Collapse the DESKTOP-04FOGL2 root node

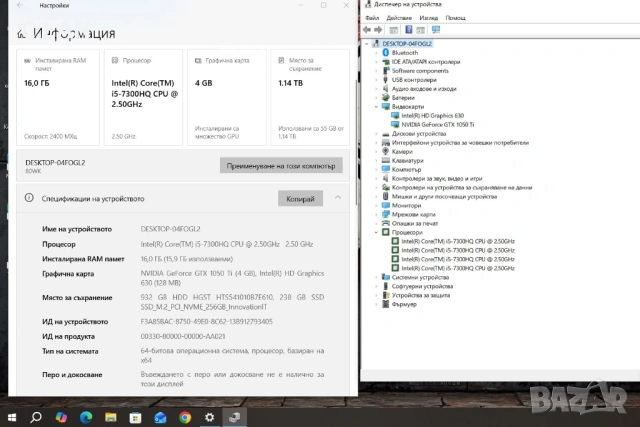click(367, 44)
